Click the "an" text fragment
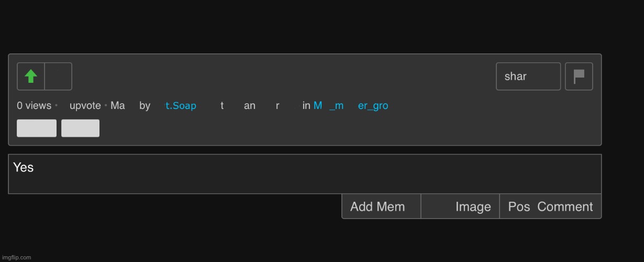This screenshot has width=644, height=262. [x=250, y=106]
